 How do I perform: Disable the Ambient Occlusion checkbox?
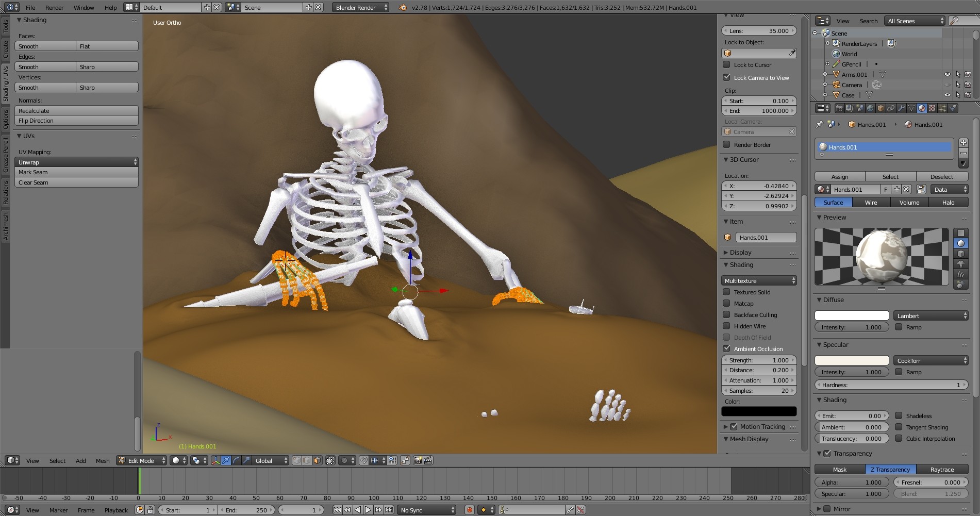coord(726,349)
